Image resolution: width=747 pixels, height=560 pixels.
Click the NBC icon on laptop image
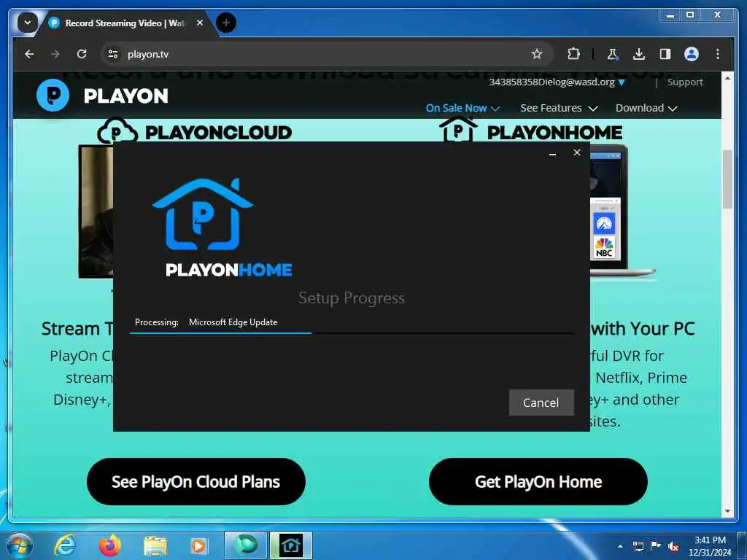pos(604,248)
